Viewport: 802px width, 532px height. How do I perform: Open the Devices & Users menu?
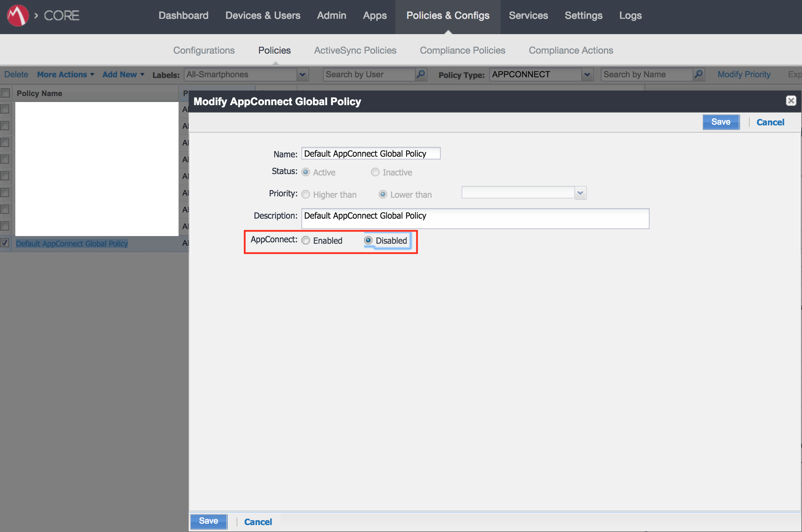coord(263,15)
